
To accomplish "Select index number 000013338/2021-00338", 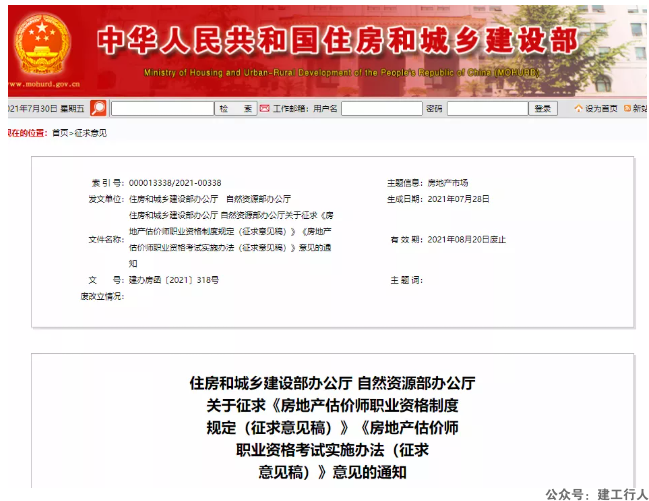I will tap(175, 183).
